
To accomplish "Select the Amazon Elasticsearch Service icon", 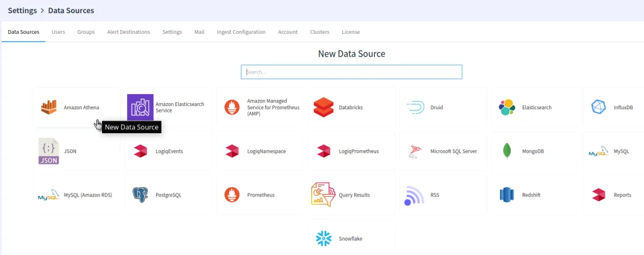I will point(140,107).
